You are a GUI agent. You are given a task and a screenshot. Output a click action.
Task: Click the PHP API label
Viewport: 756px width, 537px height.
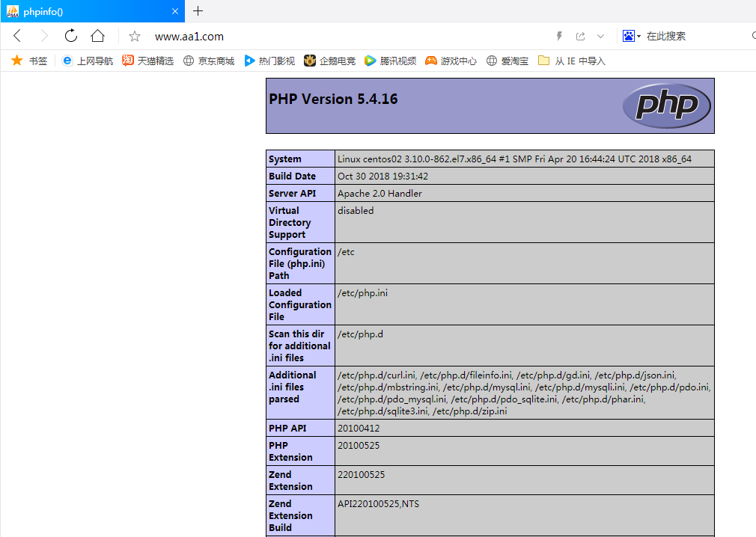tap(287, 428)
